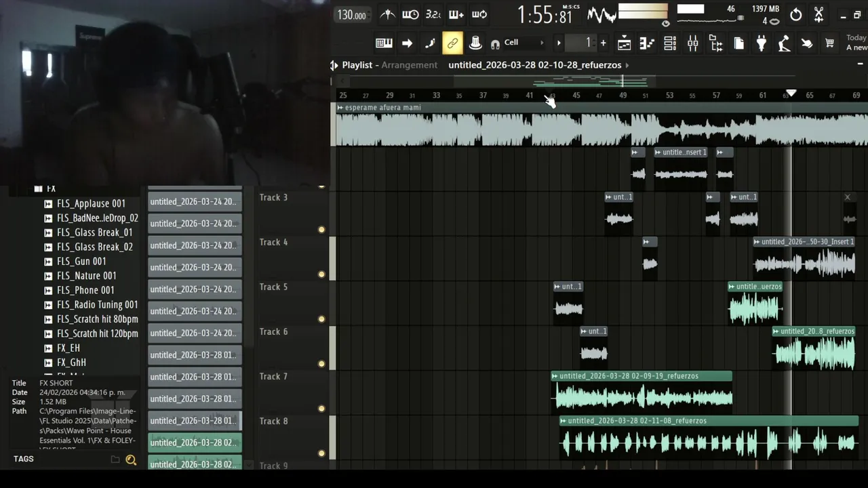
Task: Toggle wait for input before recording
Action: 410,14
